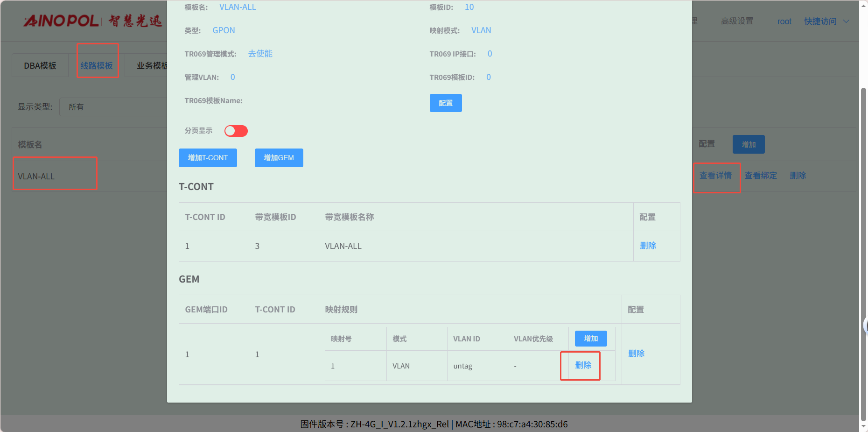Open the 高级设置 menu
Screen dimensions: 868x432
pos(737,21)
